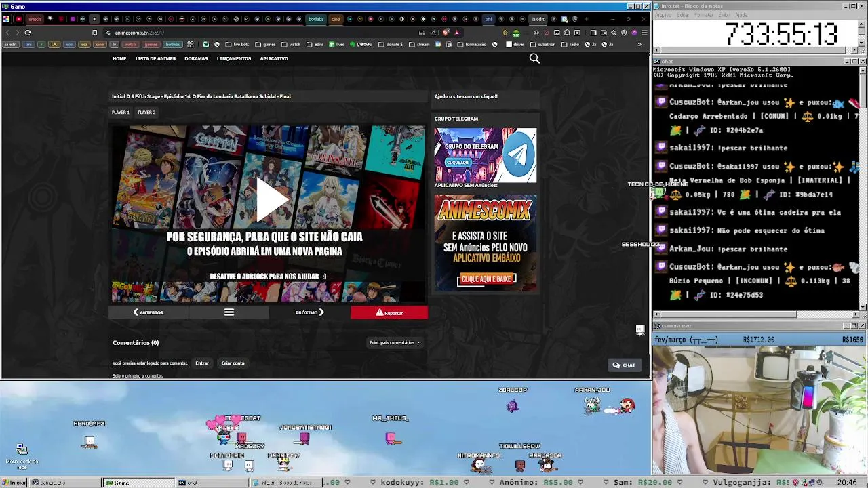Image resolution: width=868 pixels, height=488 pixels.
Task: Open APLICATIVO menu item
Action: pyautogui.click(x=274, y=58)
